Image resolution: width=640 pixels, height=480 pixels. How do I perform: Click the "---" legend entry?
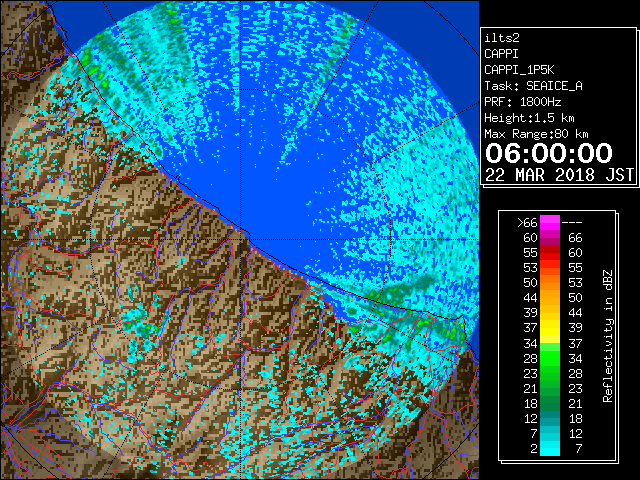pos(572,223)
